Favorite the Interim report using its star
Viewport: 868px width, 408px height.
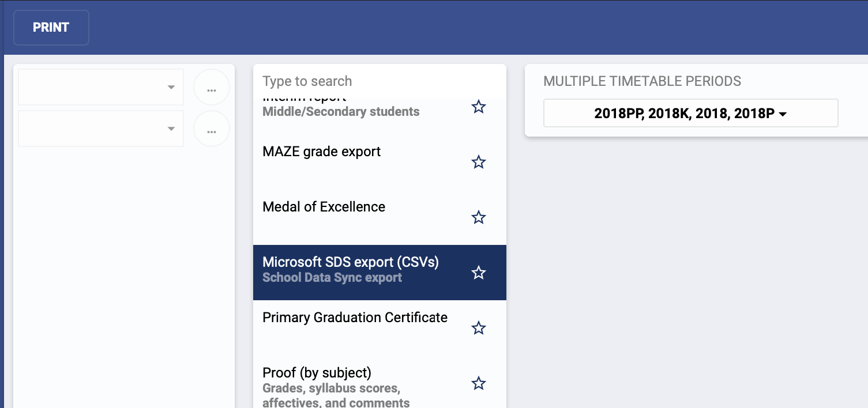tap(478, 107)
